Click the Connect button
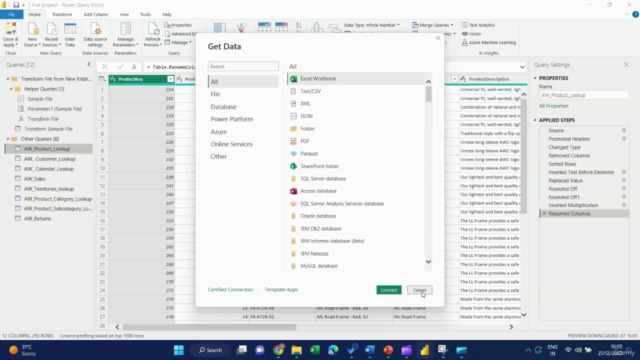Screen dimensions: 640x360 pyautogui.click(x=389, y=290)
